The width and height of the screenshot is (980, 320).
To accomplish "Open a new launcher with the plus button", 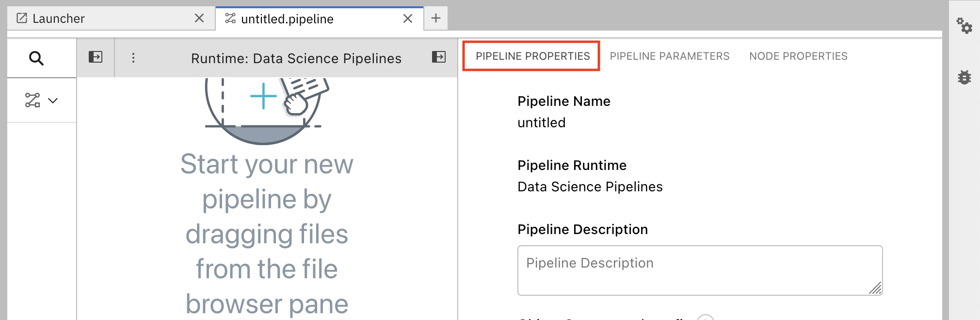I will point(436,18).
